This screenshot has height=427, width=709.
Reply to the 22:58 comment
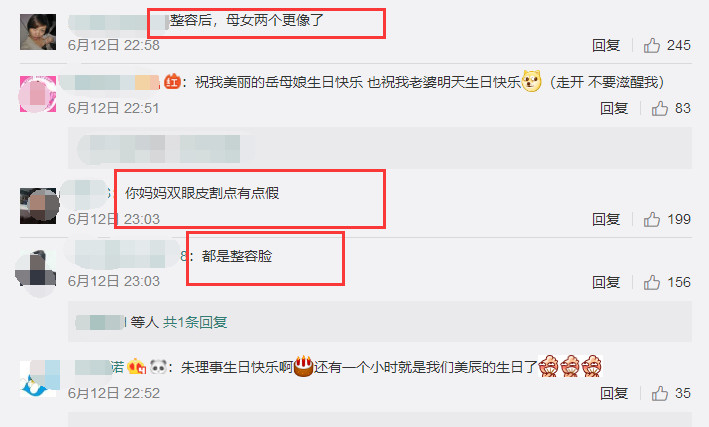(x=606, y=45)
